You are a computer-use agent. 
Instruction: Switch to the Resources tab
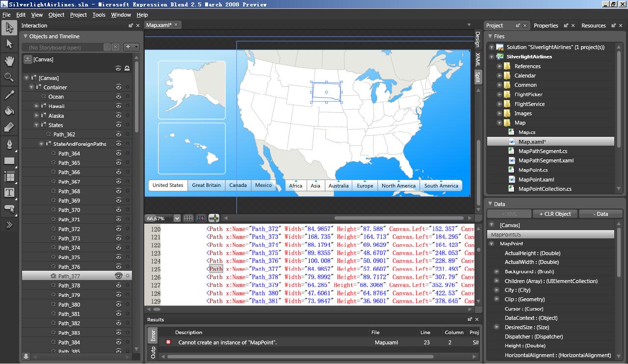[x=593, y=26]
